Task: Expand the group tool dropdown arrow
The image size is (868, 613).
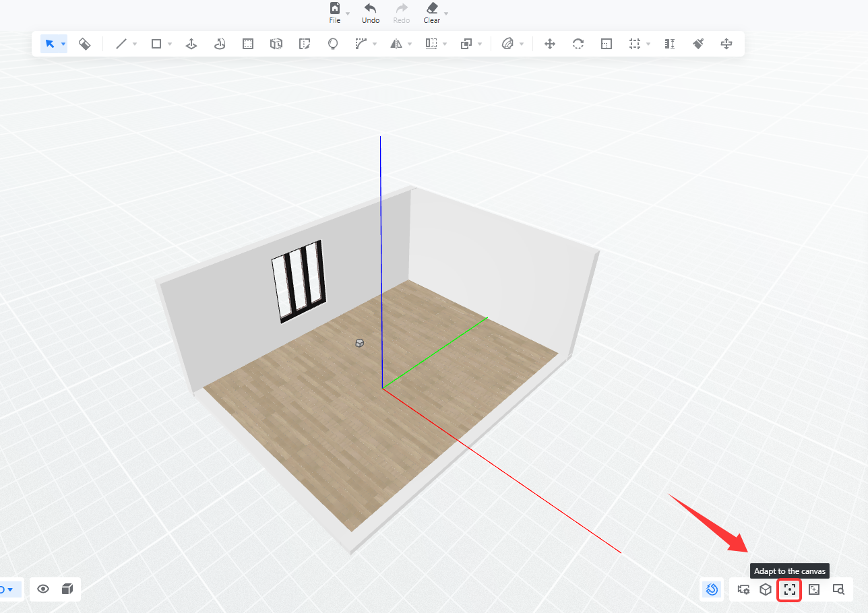Action: click(648, 44)
